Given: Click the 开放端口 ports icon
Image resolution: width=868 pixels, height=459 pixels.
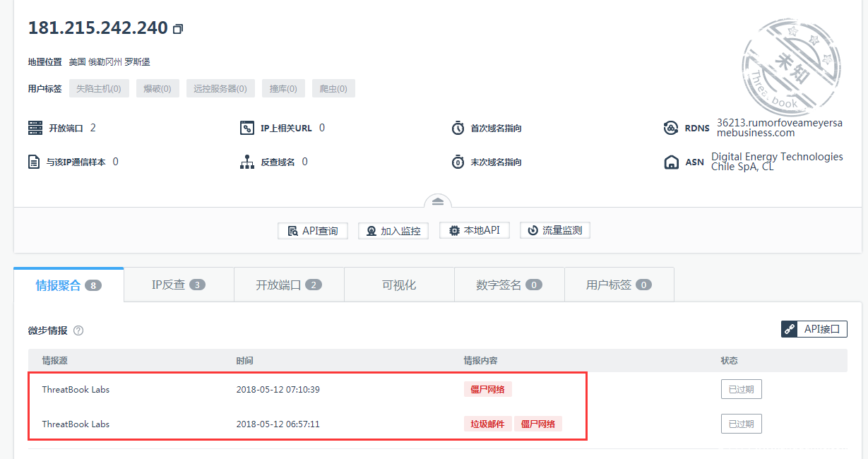Looking at the screenshot, I should coord(33,128).
